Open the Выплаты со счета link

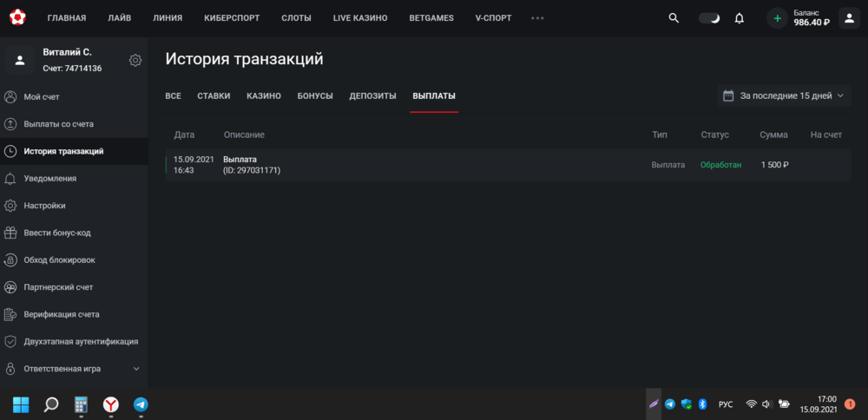click(x=59, y=124)
